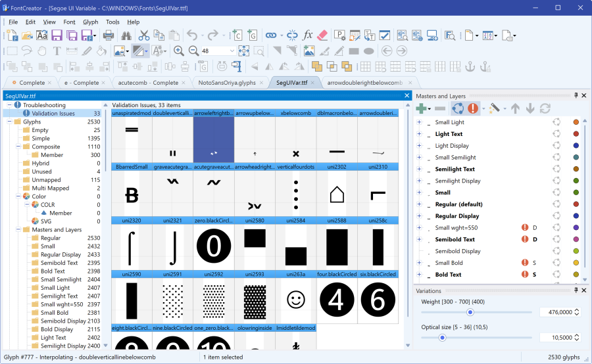
Task: Switch to the NotoSansOriya.glyphs tab
Action: [x=227, y=83]
